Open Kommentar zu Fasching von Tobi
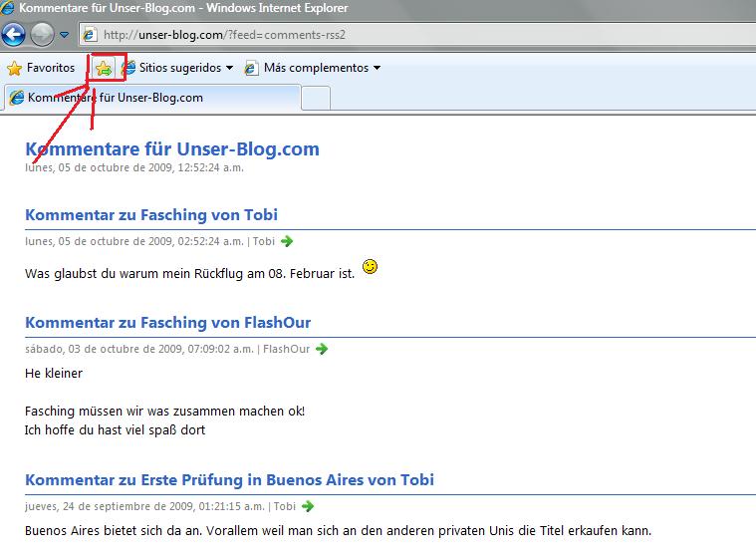Viewport: 756px width, 558px height. coord(150,215)
